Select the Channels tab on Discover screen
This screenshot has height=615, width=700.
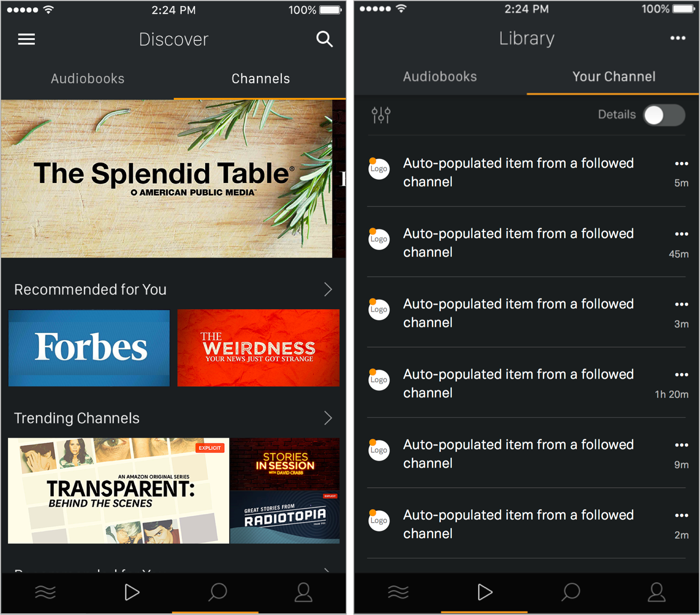coord(261,79)
